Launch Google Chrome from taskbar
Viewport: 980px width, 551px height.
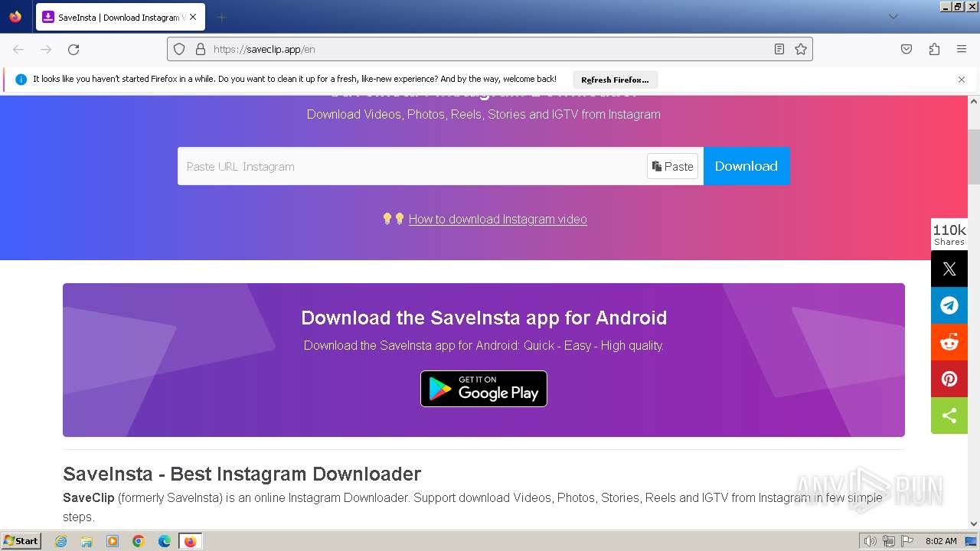coord(139,541)
